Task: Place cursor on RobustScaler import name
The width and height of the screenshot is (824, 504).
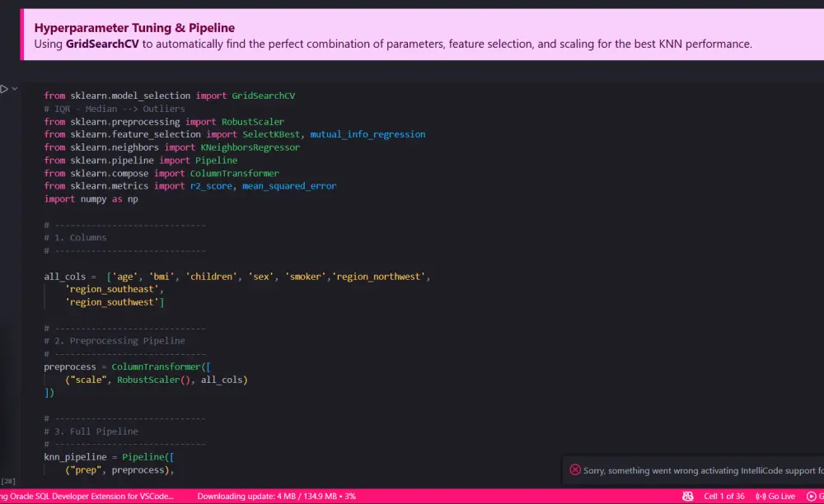Action: (252, 122)
